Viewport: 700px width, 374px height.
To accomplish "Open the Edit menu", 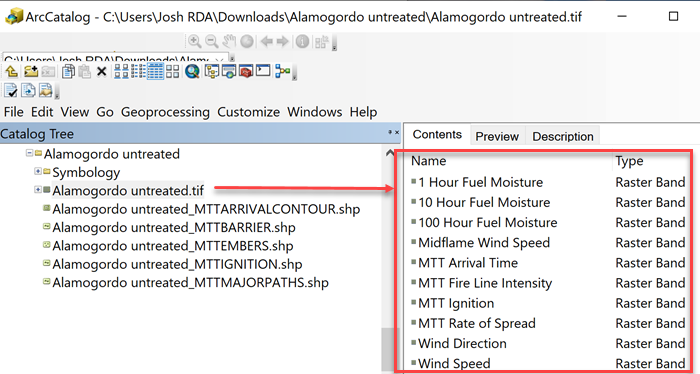I will coord(42,112).
